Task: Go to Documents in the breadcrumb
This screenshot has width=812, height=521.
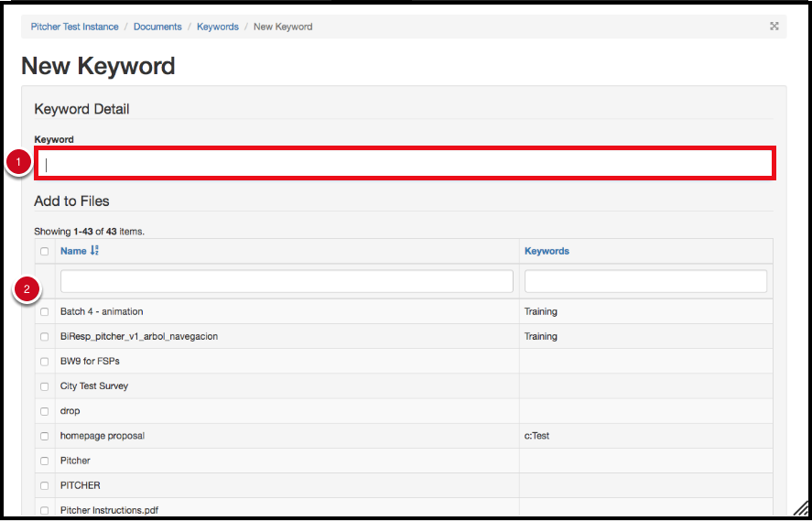Action: pyautogui.click(x=157, y=27)
